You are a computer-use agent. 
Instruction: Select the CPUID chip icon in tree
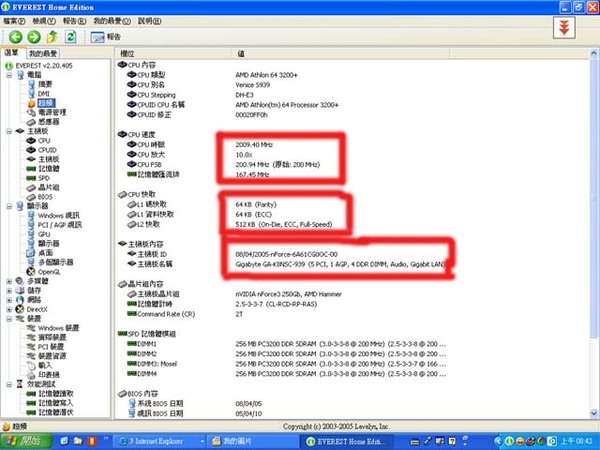coord(31,150)
